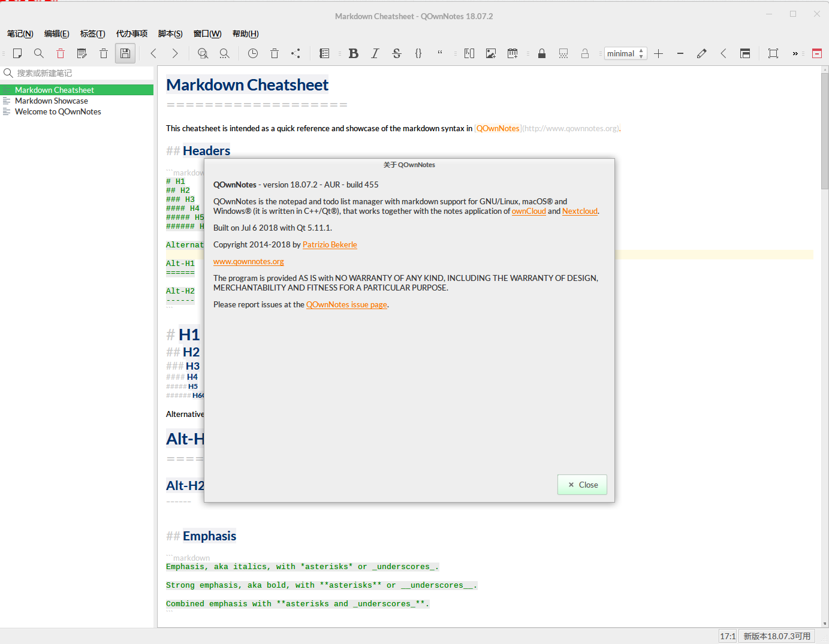Go back in note history arrow
Screen dimensions: 829x644
pyautogui.click(x=153, y=53)
